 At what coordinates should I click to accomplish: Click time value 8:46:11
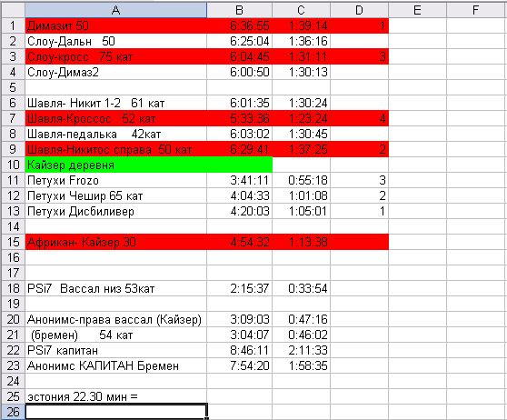tap(250, 350)
